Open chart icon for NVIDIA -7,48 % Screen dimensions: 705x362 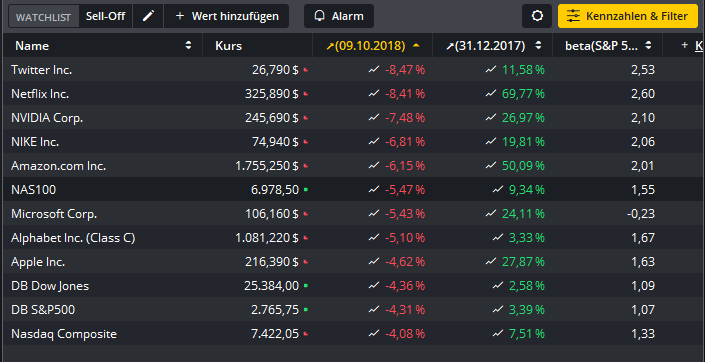374,118
